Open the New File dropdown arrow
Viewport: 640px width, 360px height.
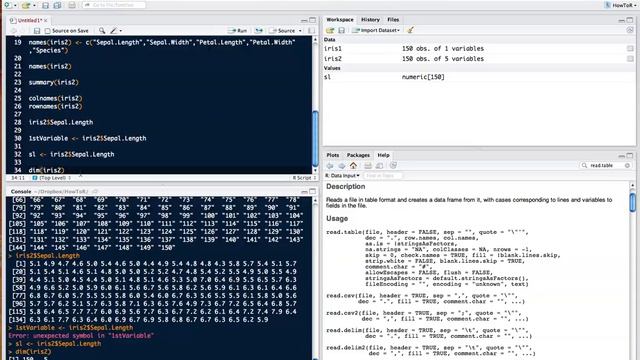pyautogui.click(x=15, y=6)
